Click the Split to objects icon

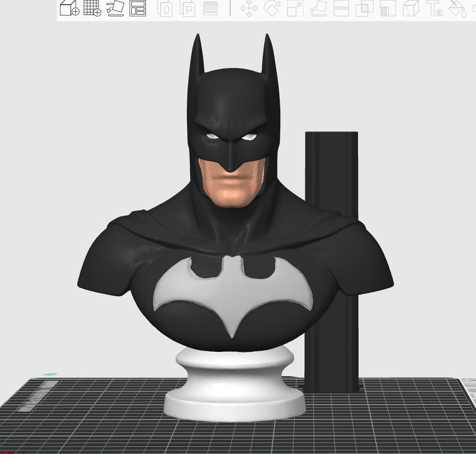click(x=165, y=9)
